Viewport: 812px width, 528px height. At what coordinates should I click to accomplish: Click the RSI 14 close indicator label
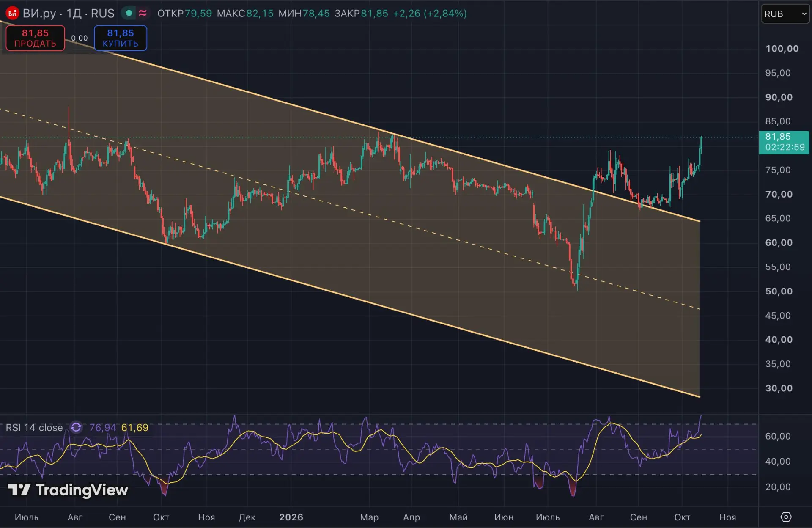34,427
